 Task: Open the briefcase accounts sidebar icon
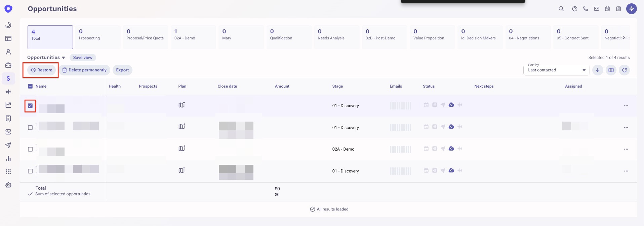point(8,65)
